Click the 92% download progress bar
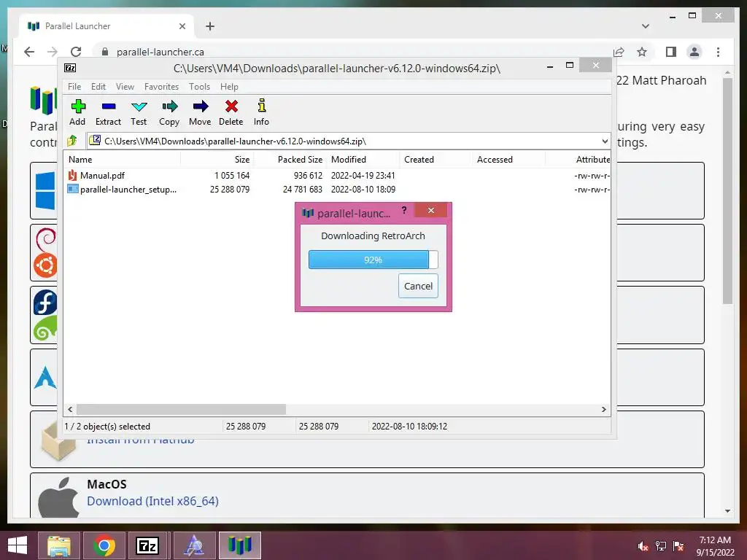Image resolution: width=747 pixels, height=560 pixels. point(373,260)
